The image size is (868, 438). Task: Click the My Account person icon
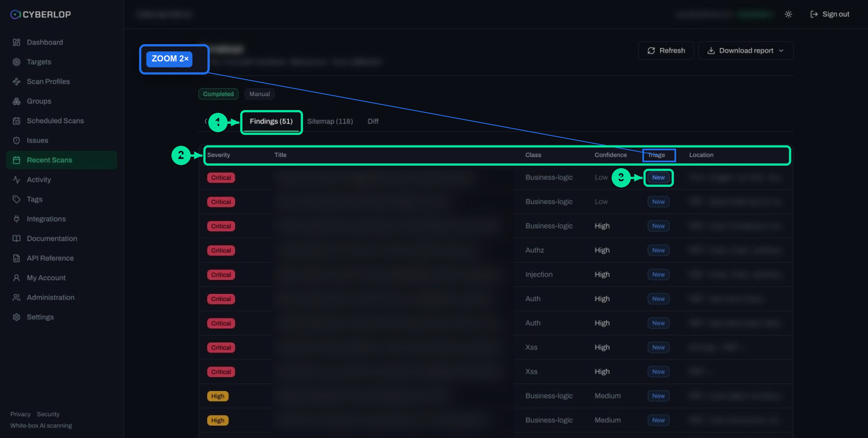pyautogui.click(x=16, y=278)
